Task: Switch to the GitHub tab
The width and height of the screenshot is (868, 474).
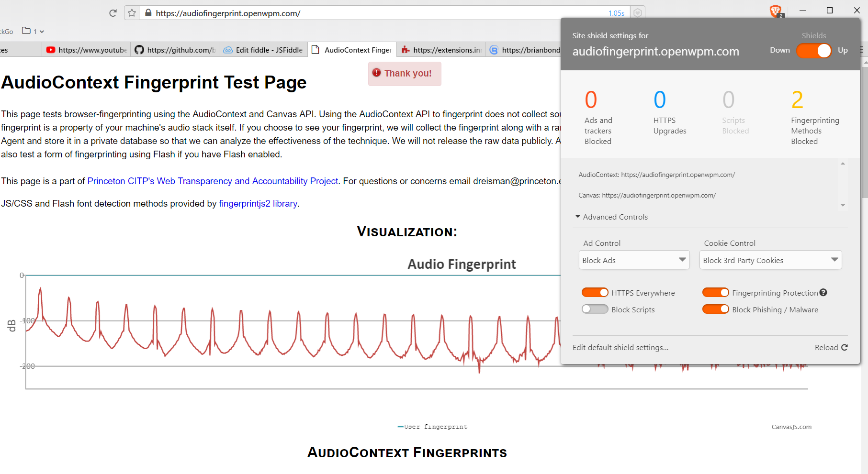Action: [175, 50]
